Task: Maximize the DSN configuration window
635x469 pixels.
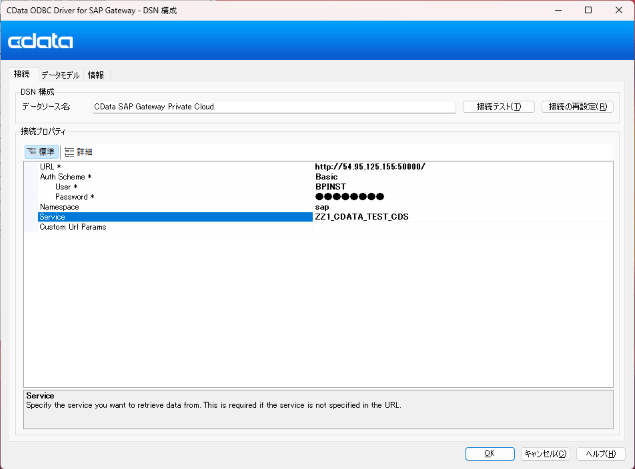Action: coord(588,11)
